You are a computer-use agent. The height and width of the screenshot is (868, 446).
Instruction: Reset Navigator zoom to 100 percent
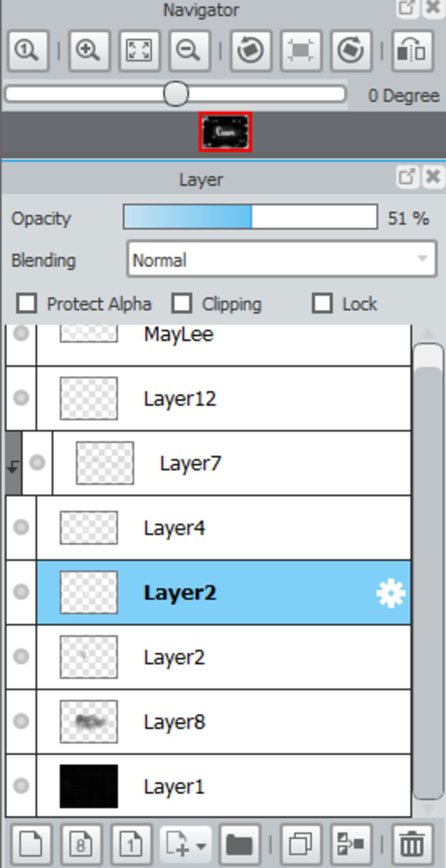(27, 51)
